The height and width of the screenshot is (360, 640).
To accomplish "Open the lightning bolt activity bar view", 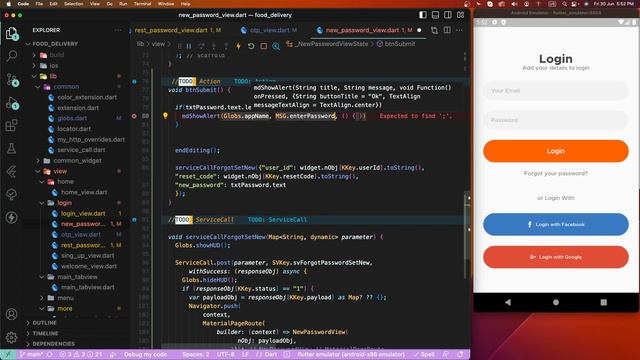I will pyautogui.click(x=12, y=217).
